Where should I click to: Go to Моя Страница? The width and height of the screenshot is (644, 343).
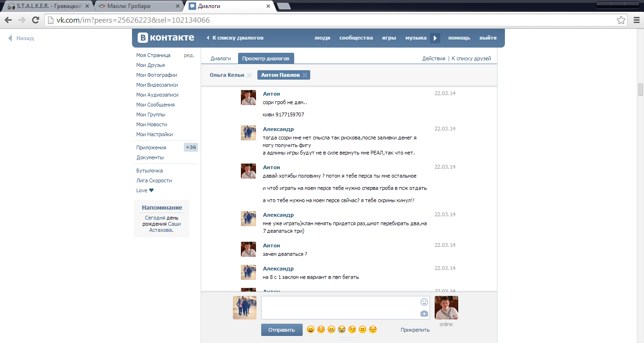click(153, 55)
